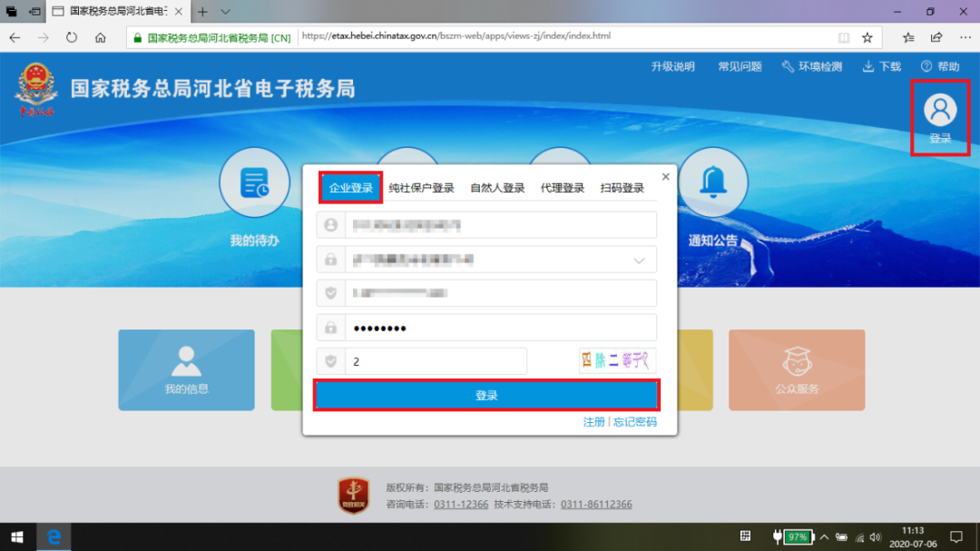Viewport: 980px width, 551px height.
Task: Click the captcha answer input field
Action: (434, 361)
